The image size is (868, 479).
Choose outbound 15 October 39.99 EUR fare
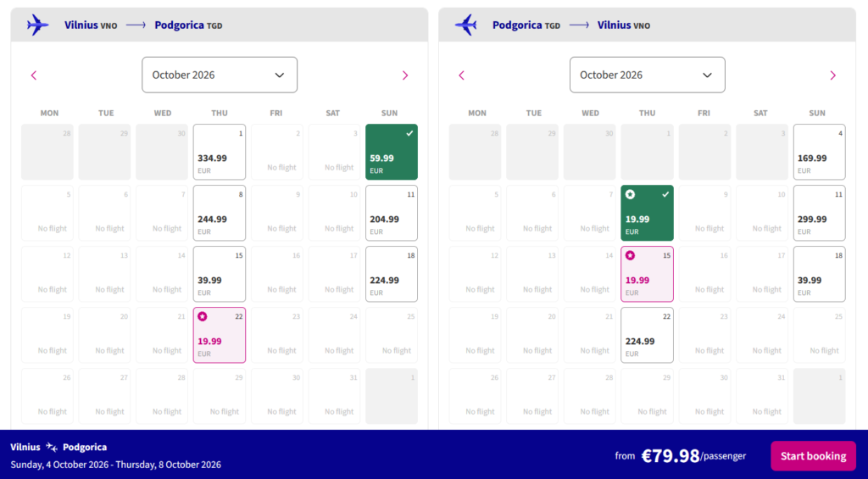pos(220,274)
